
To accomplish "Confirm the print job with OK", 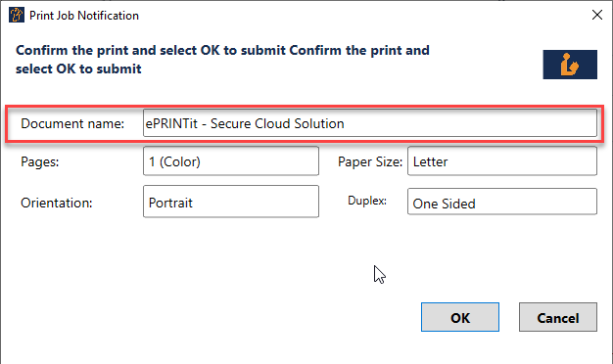I will [460, 317].
